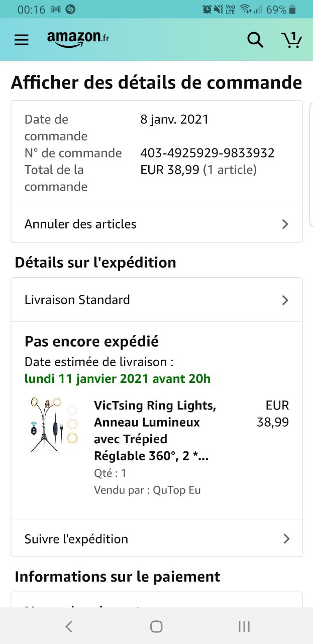
Task: Tap the Gmail notification icon in status bar
Action: pos(56,10)
